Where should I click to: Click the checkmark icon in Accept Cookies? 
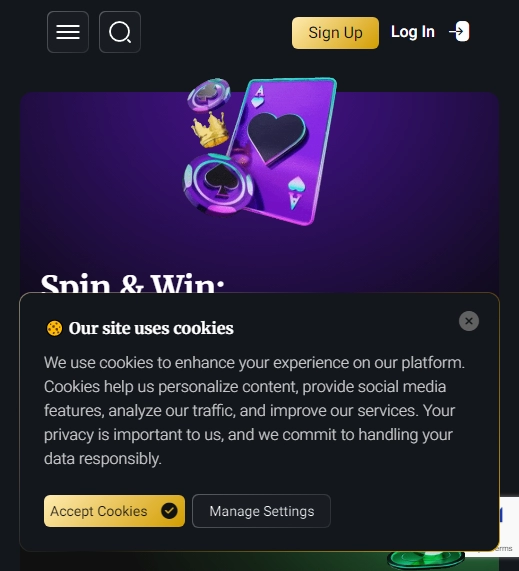coord(169,511)
